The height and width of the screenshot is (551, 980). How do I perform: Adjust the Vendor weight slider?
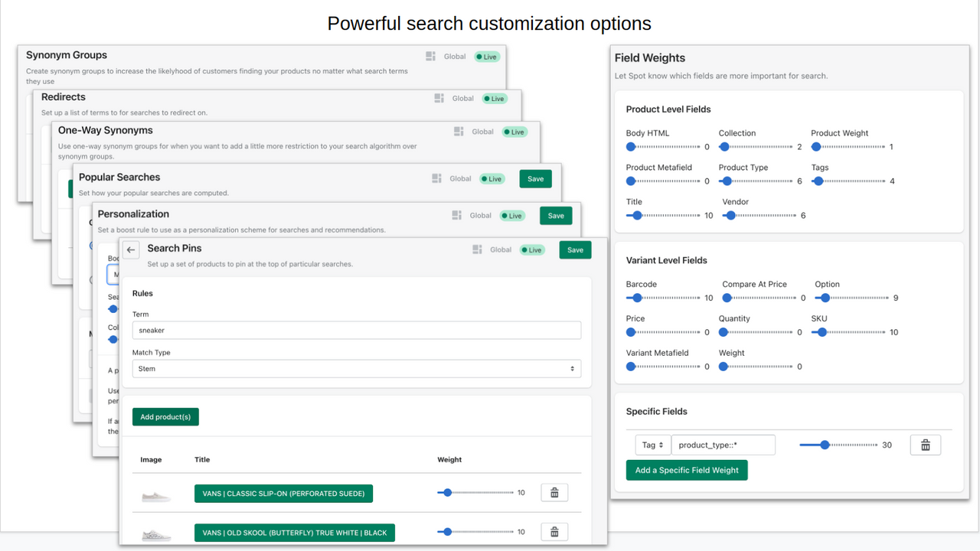759,216
